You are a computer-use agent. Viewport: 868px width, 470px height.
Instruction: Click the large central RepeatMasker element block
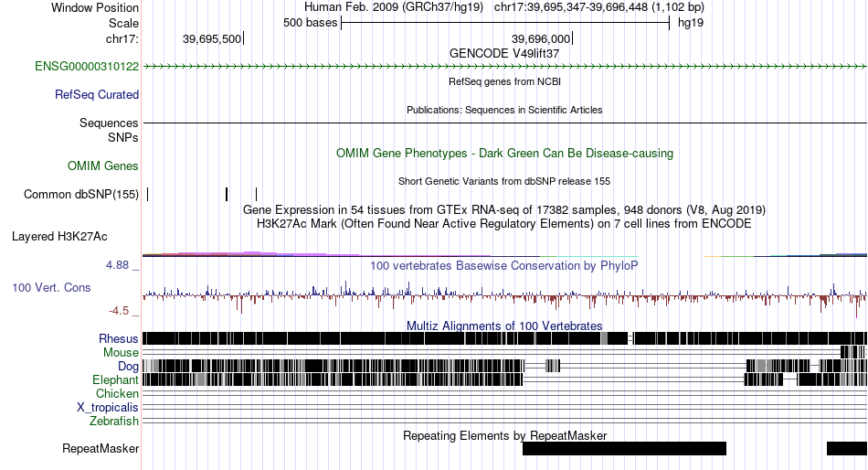click(624, 448)
